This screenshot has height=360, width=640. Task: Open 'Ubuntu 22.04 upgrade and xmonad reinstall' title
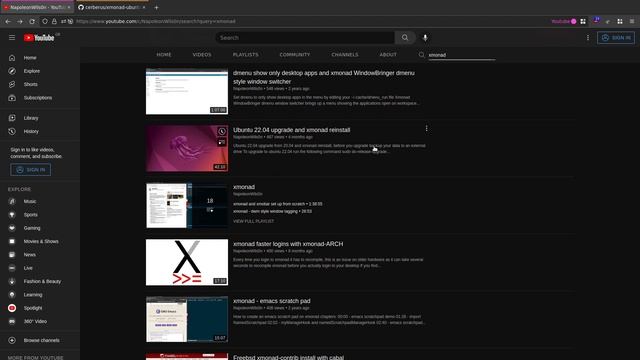point(291,130)
